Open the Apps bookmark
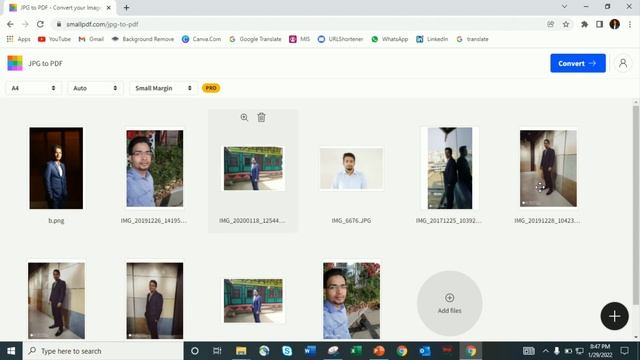This screenshot has width=640, height=360. click(19, 39)
